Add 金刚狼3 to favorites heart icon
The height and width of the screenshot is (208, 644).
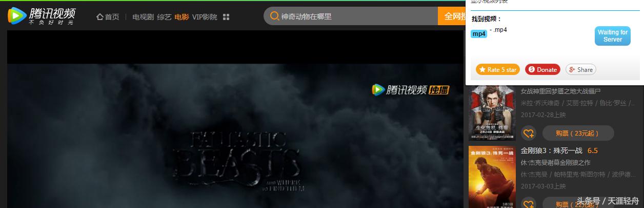pos(529,204)
